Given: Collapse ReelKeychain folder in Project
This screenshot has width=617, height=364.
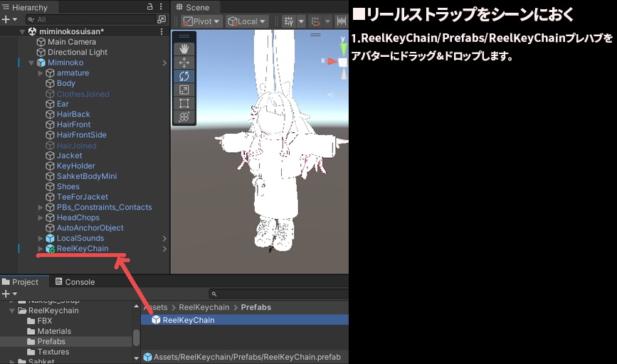Looking at the screenshot, I should (x=12, y=311).
